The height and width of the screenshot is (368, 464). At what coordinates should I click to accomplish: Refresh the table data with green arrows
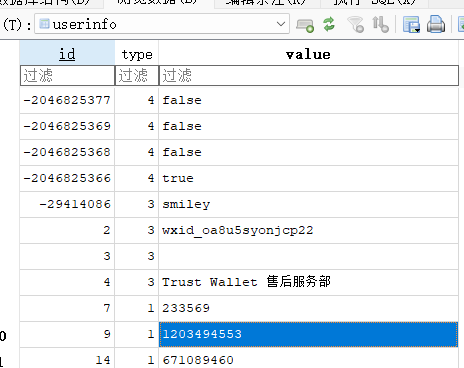(329, 24)
